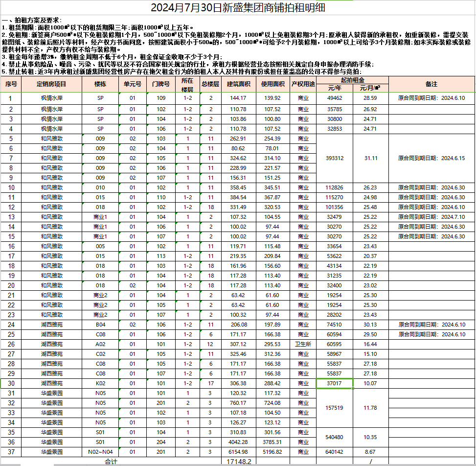
Task: Select annual rent cell 640142
Action: (x=335, y=452)
